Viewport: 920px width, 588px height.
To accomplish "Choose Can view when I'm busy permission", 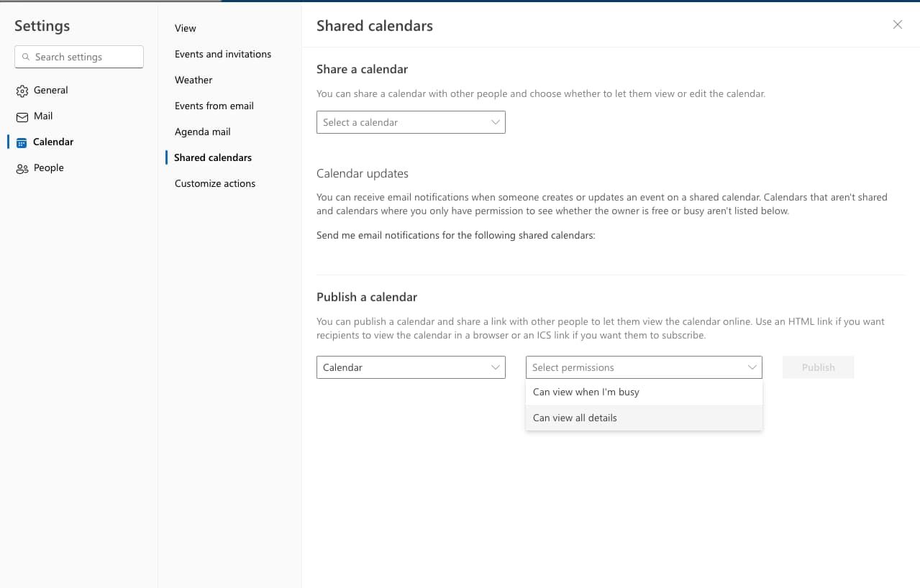I will coord(586,392).
